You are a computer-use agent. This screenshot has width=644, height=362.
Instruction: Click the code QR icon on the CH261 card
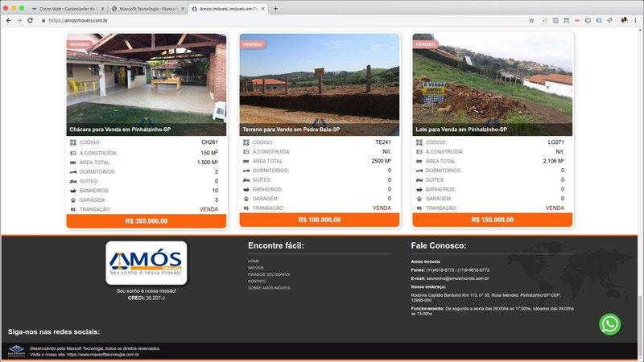[x=73, y=142]
